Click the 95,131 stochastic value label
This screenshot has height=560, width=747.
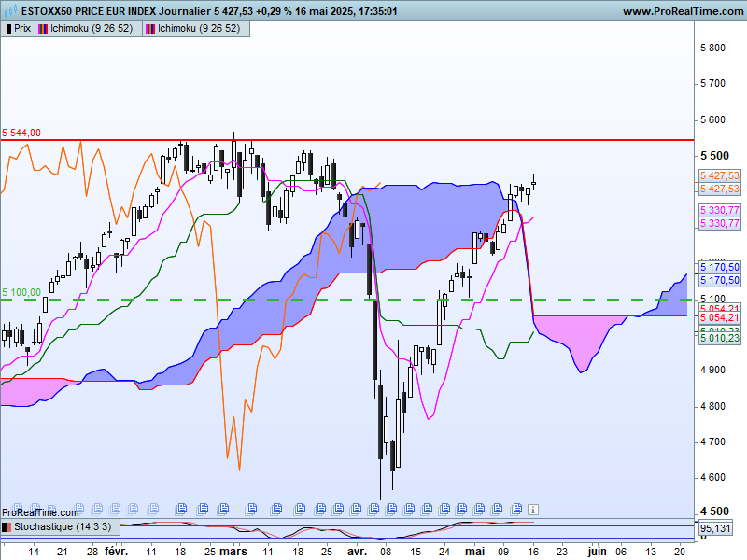(x=715, y=528)
